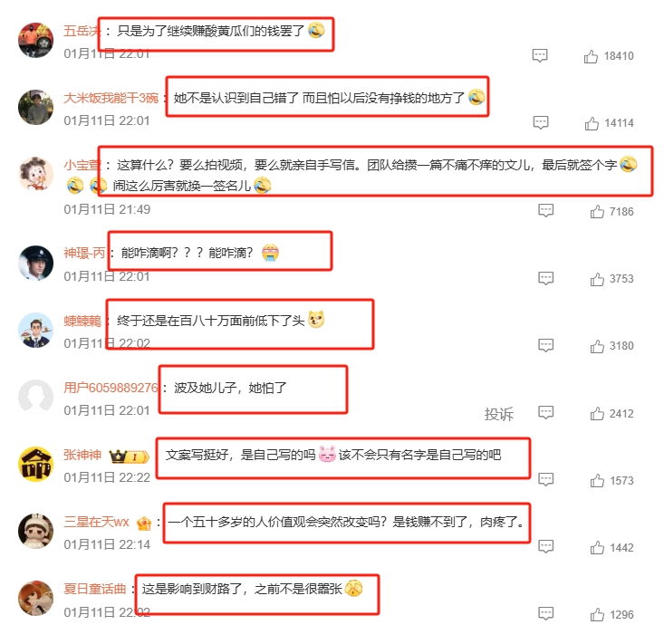Like the comment by 大米饭我能干3碗

592,123
